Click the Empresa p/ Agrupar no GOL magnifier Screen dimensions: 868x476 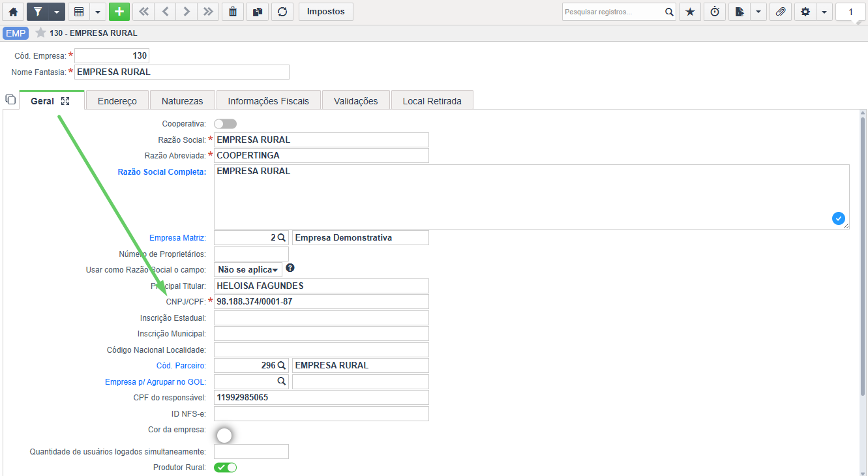(282, 381)
